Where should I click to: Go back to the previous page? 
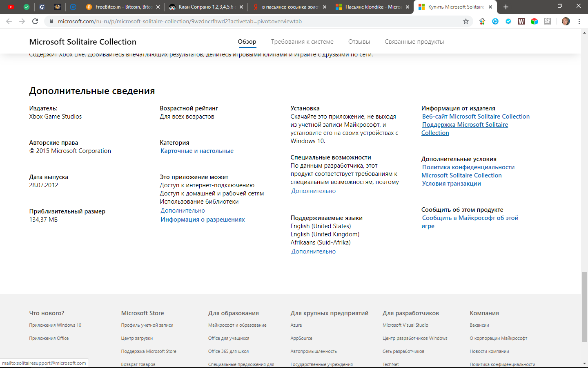pos(9,21)
